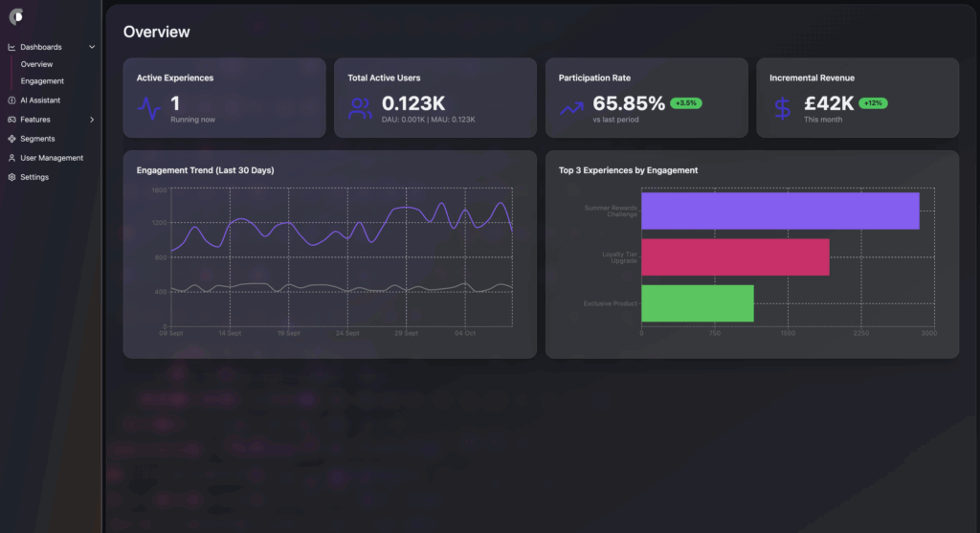Open the Segments page
The width and height of the screenshot is (980, 533).
point(37,139)
